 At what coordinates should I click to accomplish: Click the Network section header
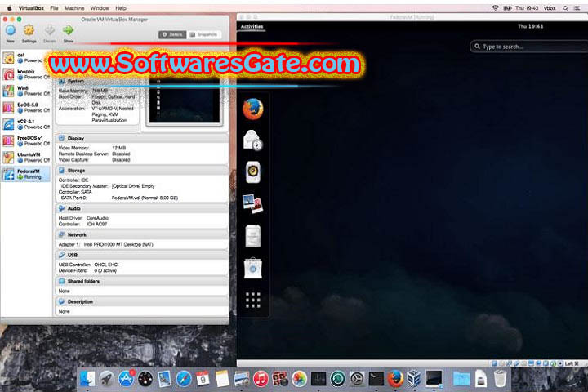(x=142, y=235)
